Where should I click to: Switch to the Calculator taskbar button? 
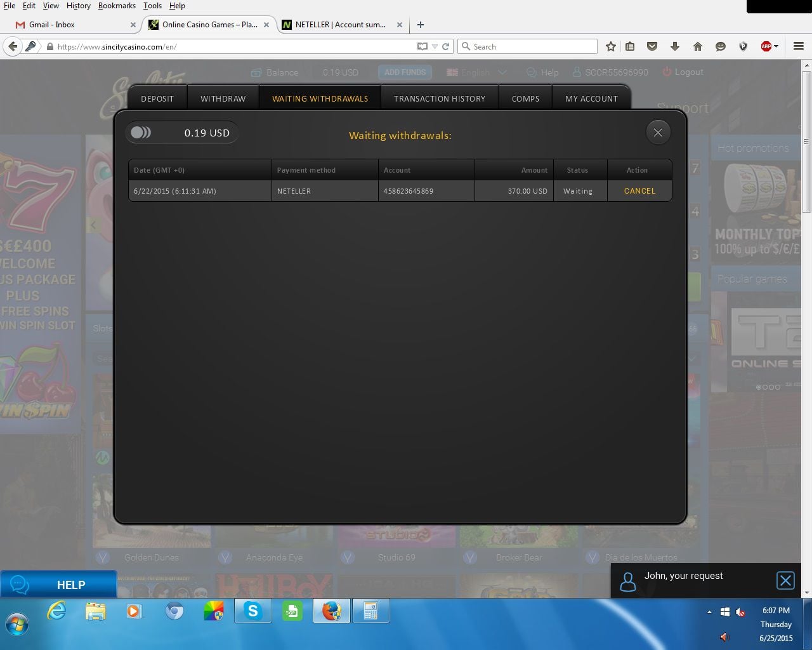coord(370,611)
